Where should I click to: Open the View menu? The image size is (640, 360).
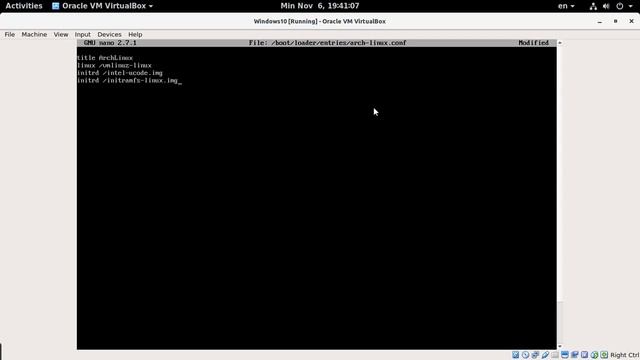tap(61, 35)
